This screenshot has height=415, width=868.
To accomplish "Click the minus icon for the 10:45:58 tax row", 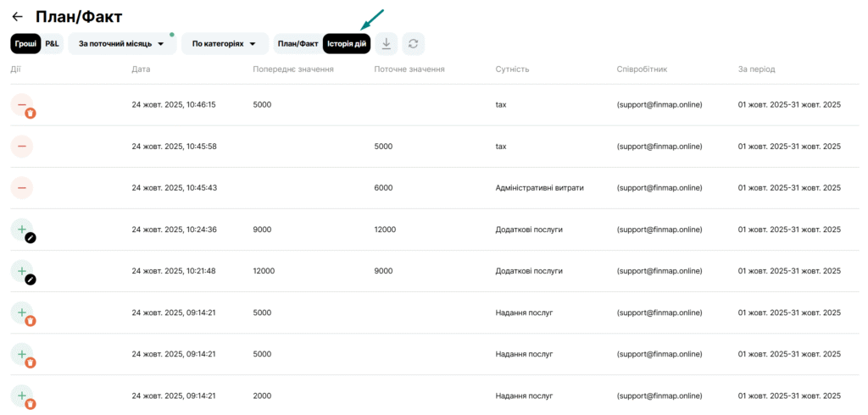I will click(x=22, y=147).
